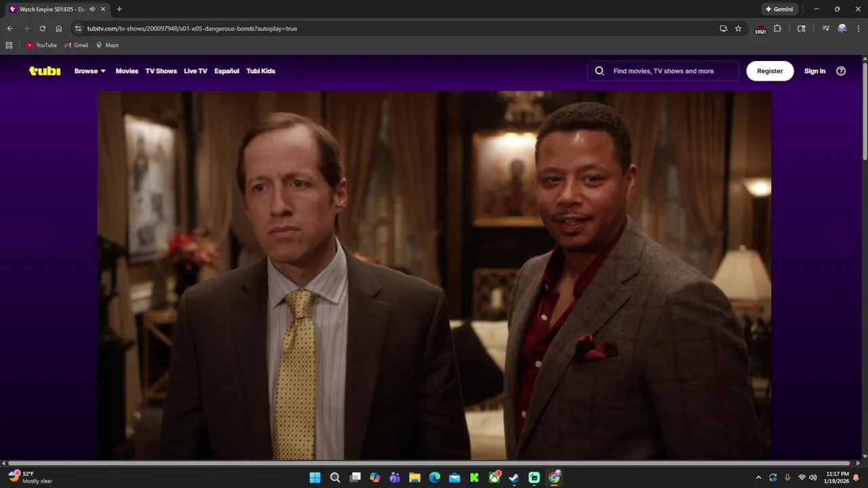Open the Wi-Fi network tray icon
Viewport: 868px width, 488px height.
pos(802,478)
